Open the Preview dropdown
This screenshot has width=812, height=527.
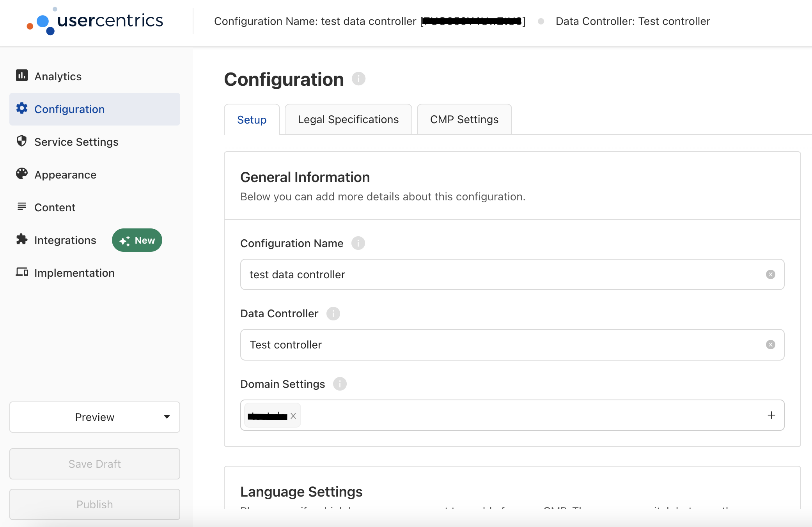[x=94, y=417]
